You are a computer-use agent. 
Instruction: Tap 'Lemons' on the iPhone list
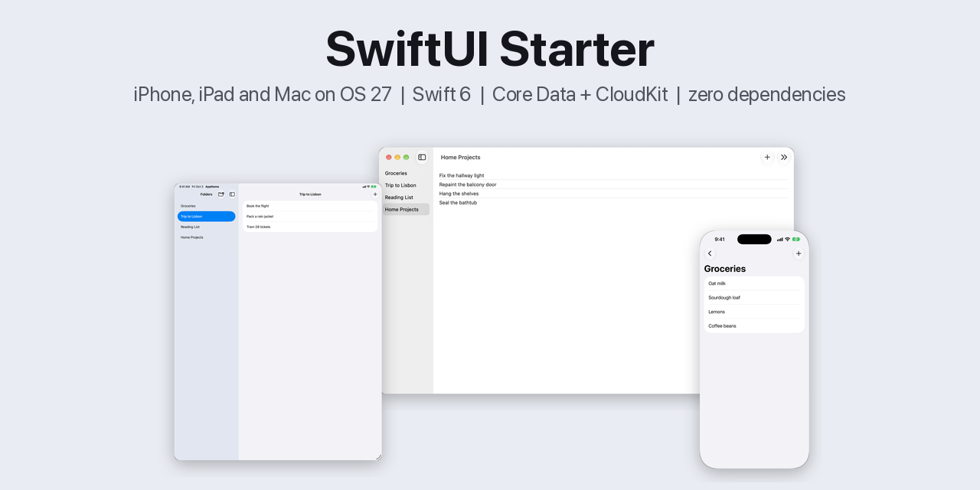754,312
